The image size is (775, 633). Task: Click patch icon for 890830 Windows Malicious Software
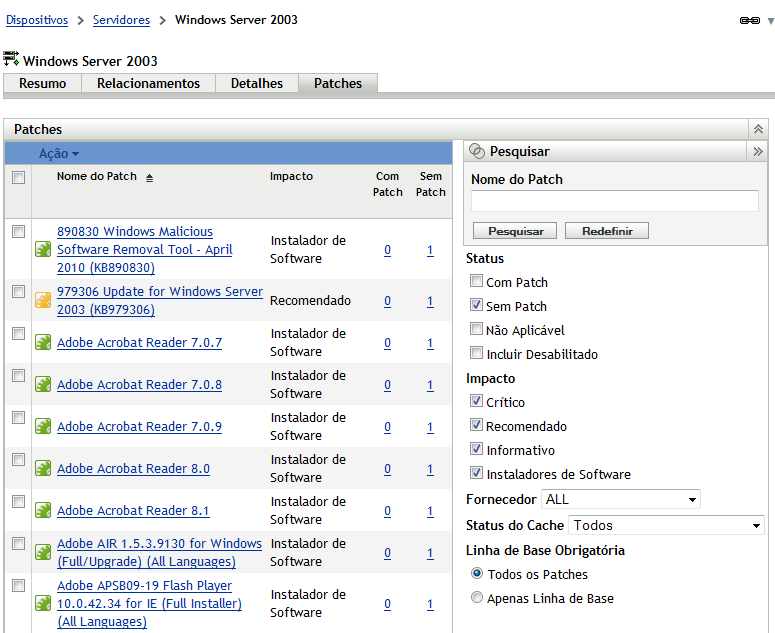coord(43,249)
